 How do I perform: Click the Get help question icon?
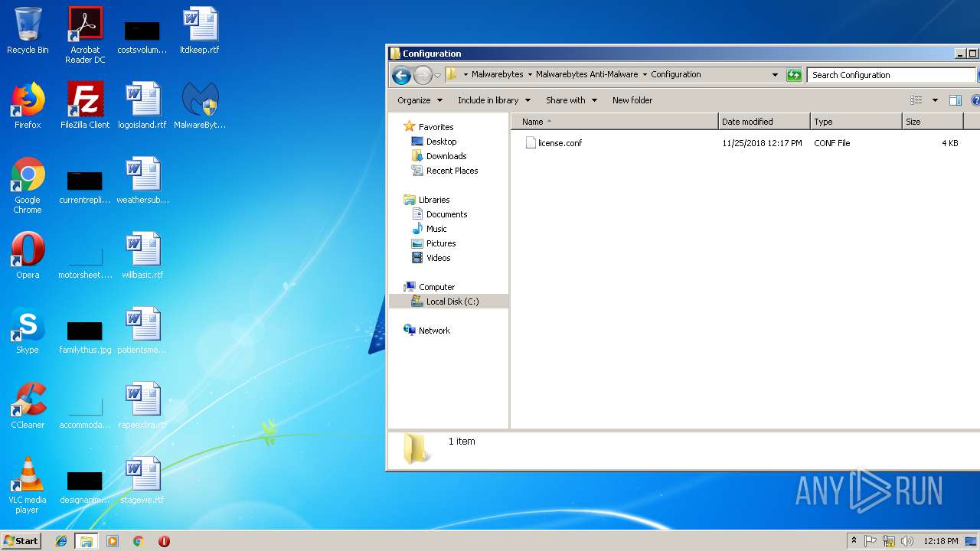click(975, 100)
